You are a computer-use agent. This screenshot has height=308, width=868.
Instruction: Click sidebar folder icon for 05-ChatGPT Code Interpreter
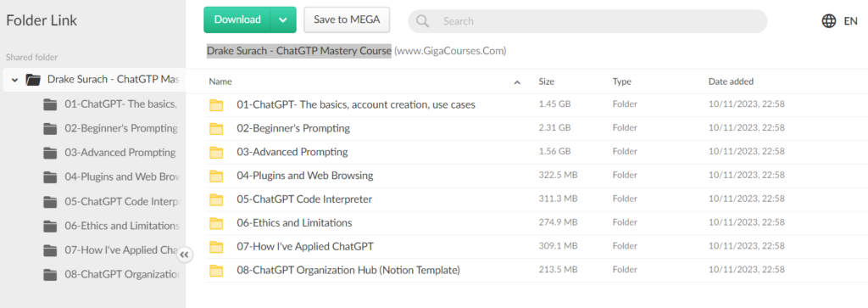click(x=50, y=201)
